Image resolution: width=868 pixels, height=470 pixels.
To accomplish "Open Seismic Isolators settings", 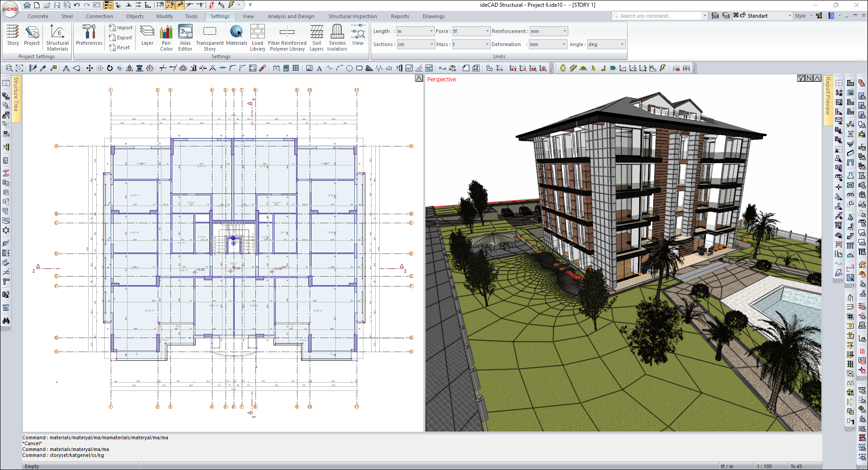I will 337,37.
